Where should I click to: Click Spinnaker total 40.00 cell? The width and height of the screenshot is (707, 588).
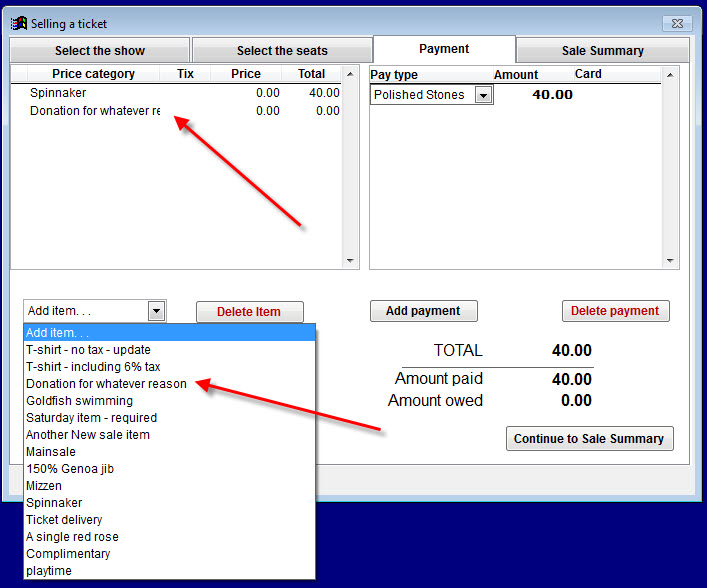click(324, 93)
